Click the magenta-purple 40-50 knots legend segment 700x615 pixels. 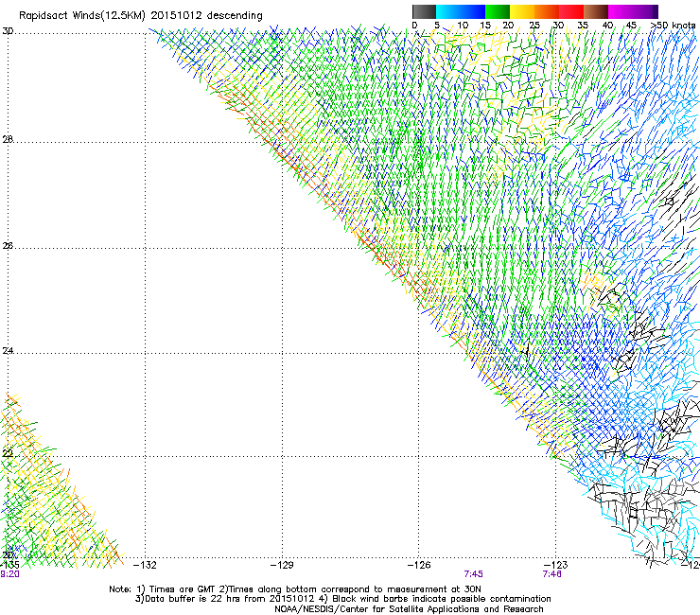click(633, 11)
